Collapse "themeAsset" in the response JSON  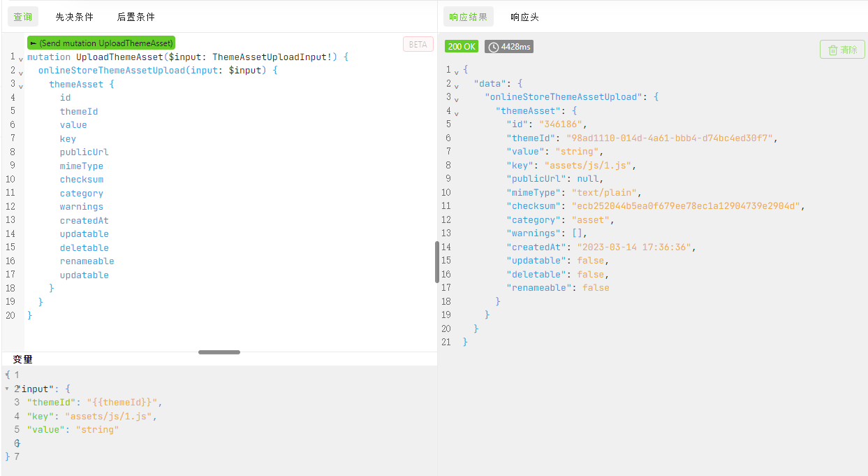point(456,113)
